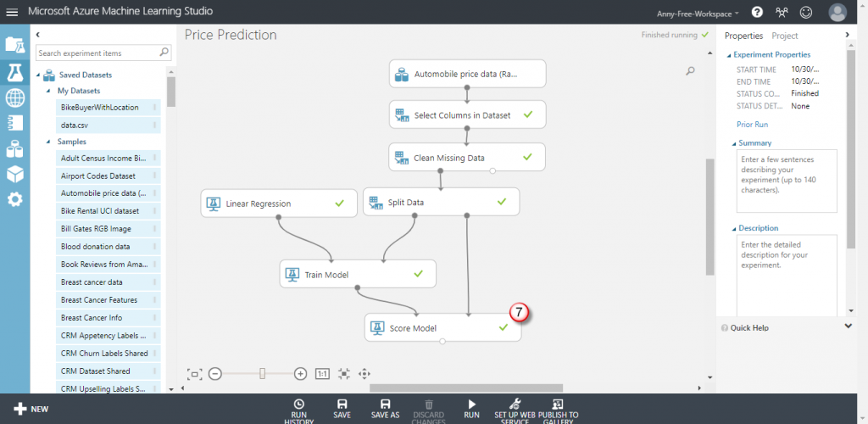Click Save in the bottom bar
This screenshot has width=868, height=424.
click(x=342, y=409)
